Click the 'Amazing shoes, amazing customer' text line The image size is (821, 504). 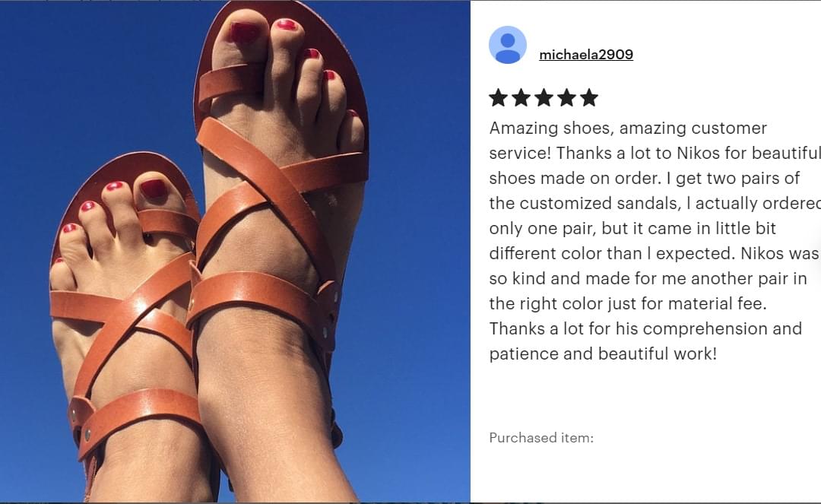(x=628, y=128)
